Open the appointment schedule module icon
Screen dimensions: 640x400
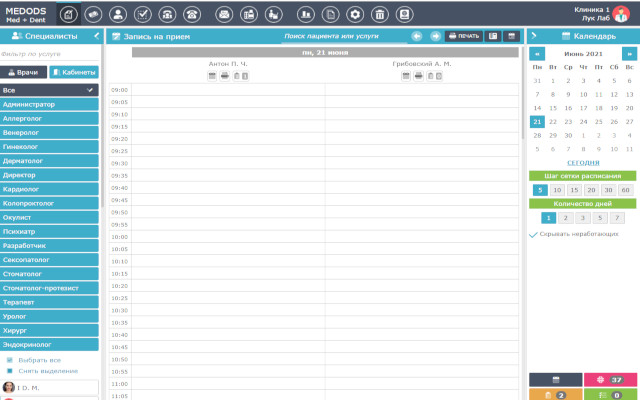pyautogui.click(x=68, y=15)
